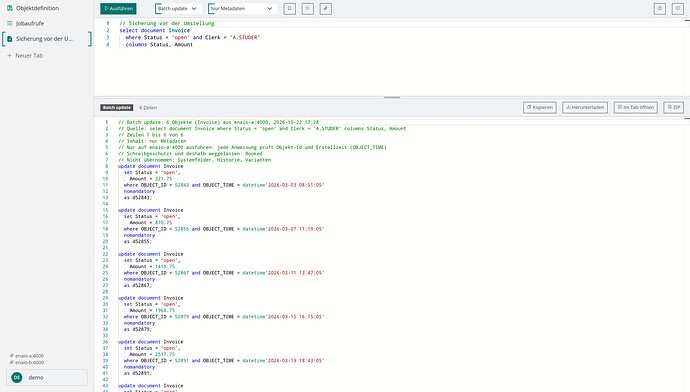690x392 pixels.
Task: Click result comment starting '// Quelle: select document'
Action: point(262,128)
